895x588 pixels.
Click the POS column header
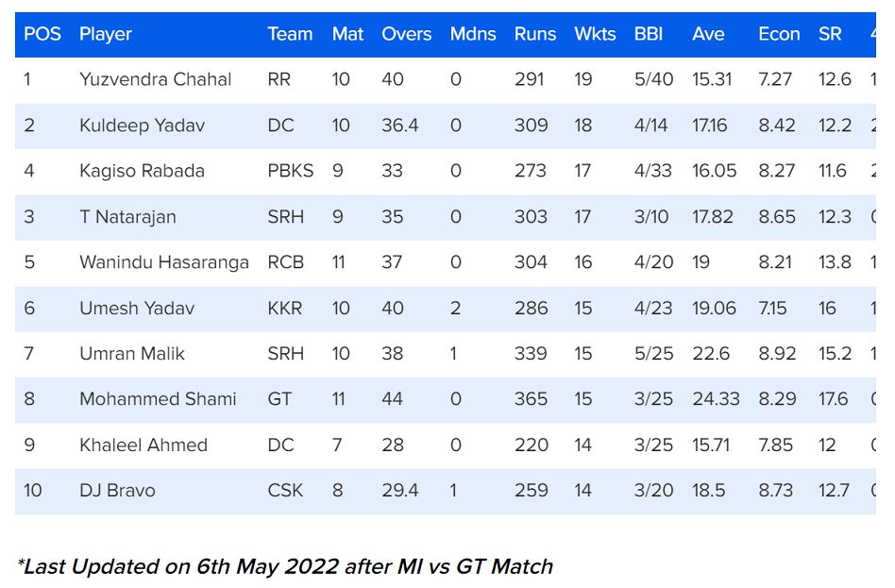point(42,34)
